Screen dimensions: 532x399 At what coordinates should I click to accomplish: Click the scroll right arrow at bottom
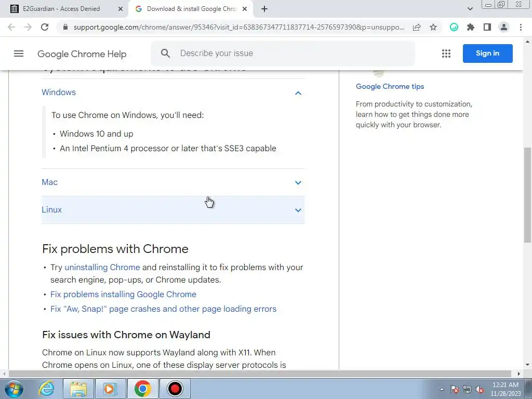[x=519, y=374]
